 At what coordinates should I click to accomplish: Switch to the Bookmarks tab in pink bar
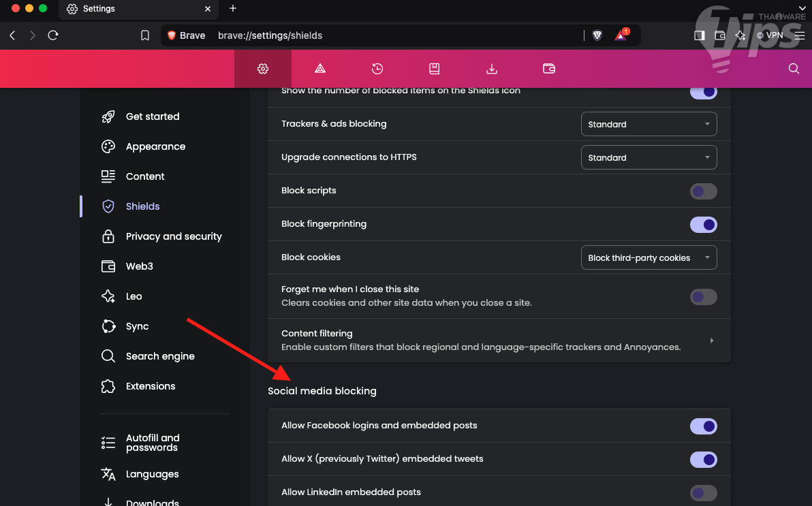[x=435, y=68]
